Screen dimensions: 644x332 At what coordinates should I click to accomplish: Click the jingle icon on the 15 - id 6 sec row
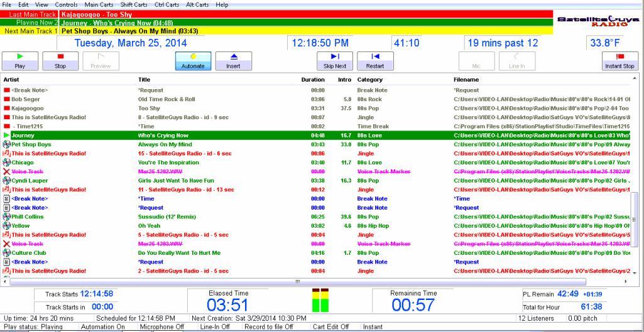(x=6, y=153)
